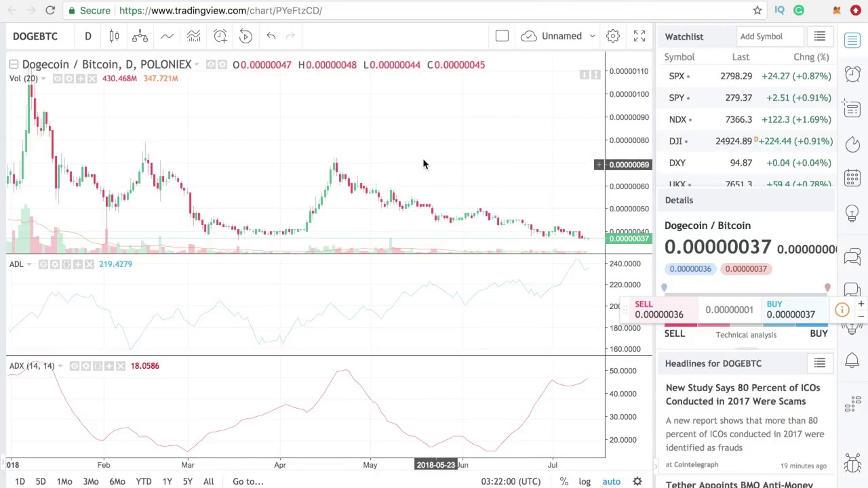The height and width of the screenshot is (488, 868).
Task: Reload the browser page
Action: (50, 10)
